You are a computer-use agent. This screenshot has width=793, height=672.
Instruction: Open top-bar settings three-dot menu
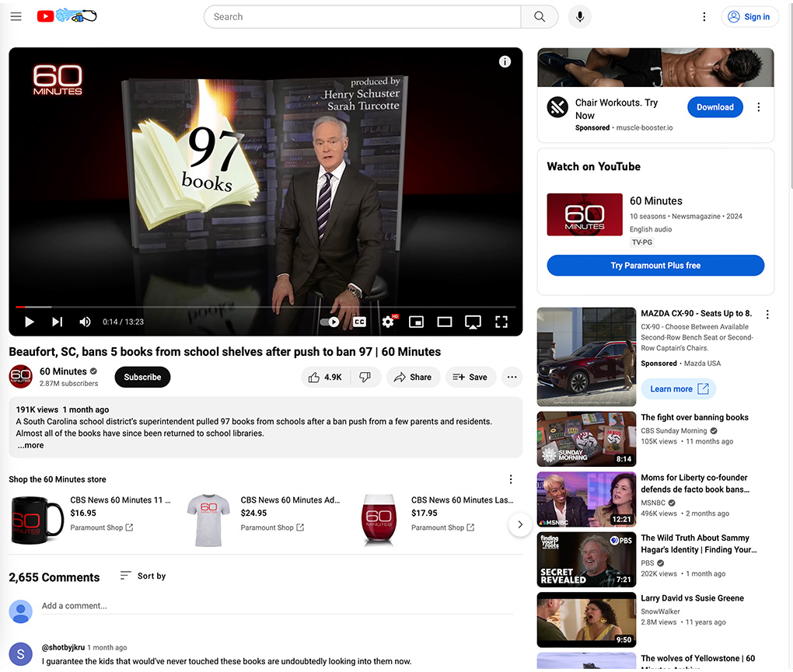click(704, 16)
